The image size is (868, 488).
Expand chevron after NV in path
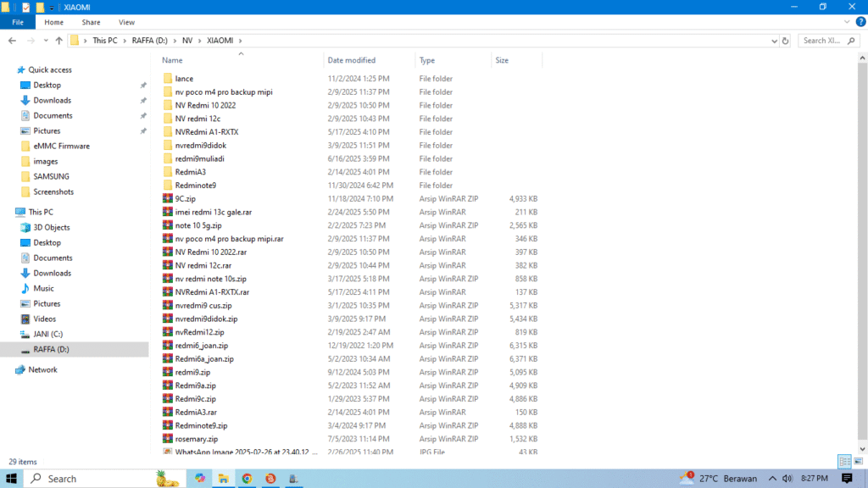tap(200, 41)
